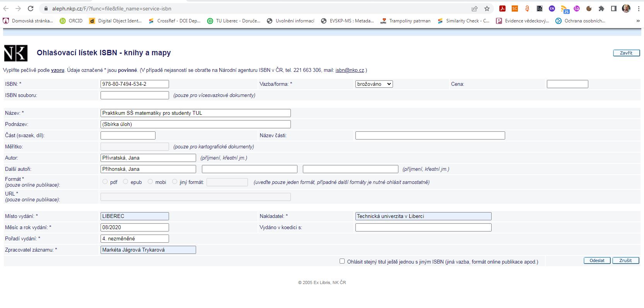Click the share page icon in address bar
Viewport: 644px width, 308px height.
[474, 9]
